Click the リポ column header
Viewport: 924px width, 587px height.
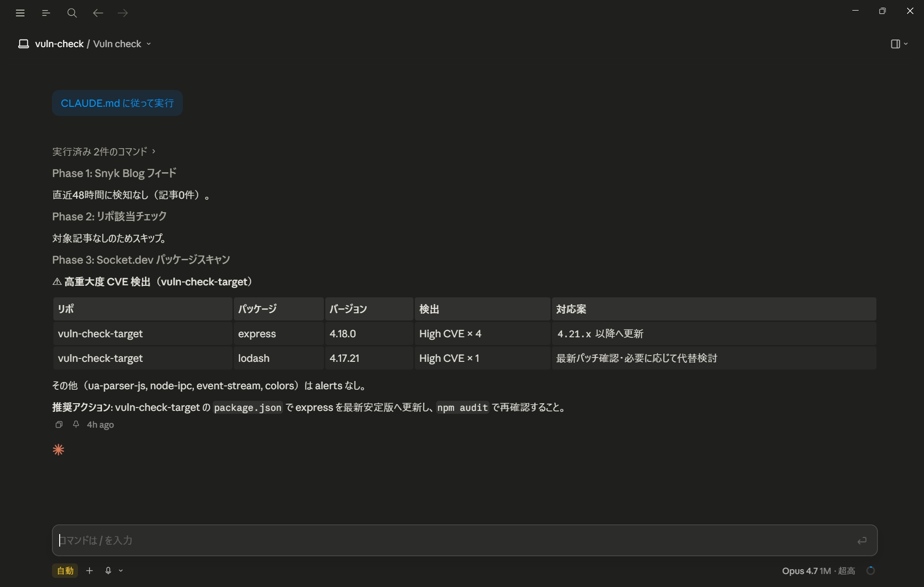coord(143,309)
